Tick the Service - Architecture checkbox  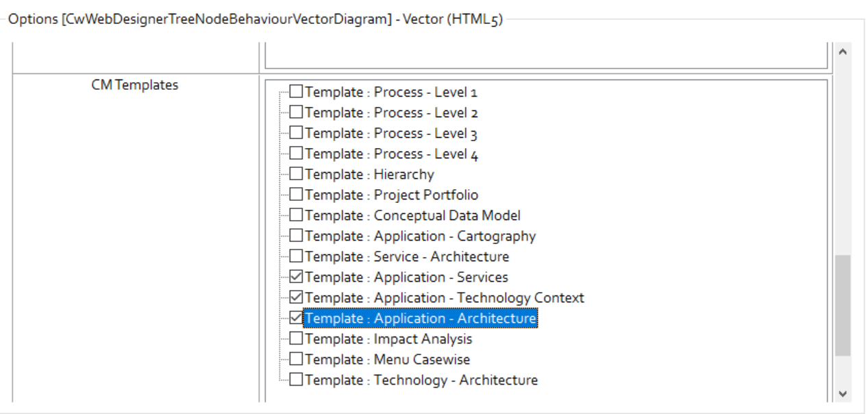pyautogui.click(x=296, y=256)
